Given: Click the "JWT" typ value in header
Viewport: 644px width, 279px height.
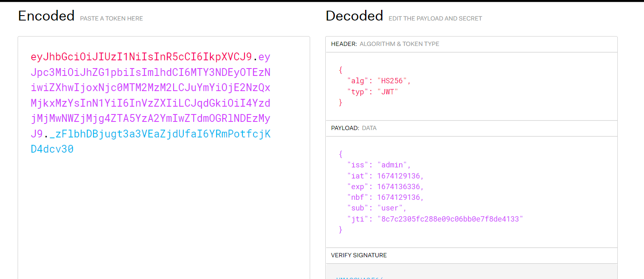Looking at the screenshot, I should tap(388, 92).
